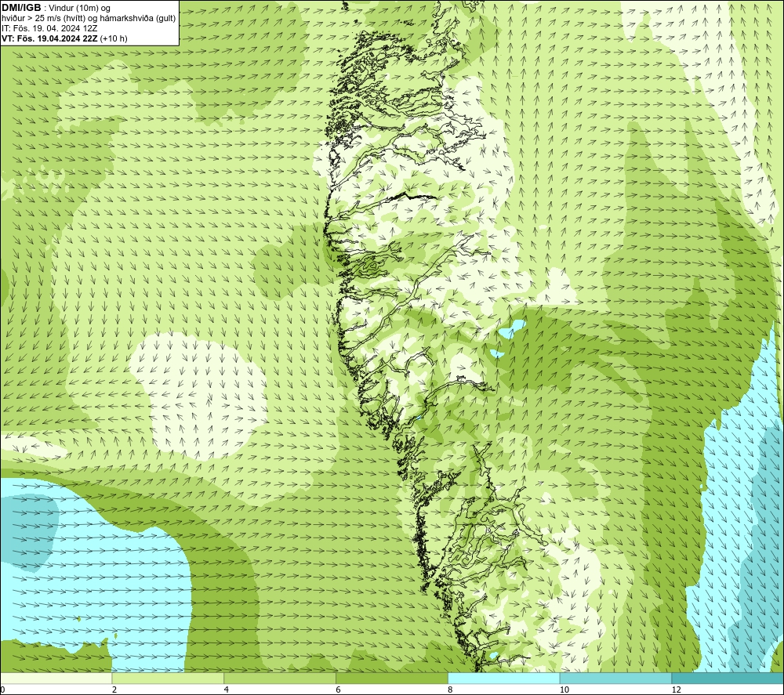Select the 10–12 teal scale segment
Screen dimensions: 784x695
tap(616, 678)
